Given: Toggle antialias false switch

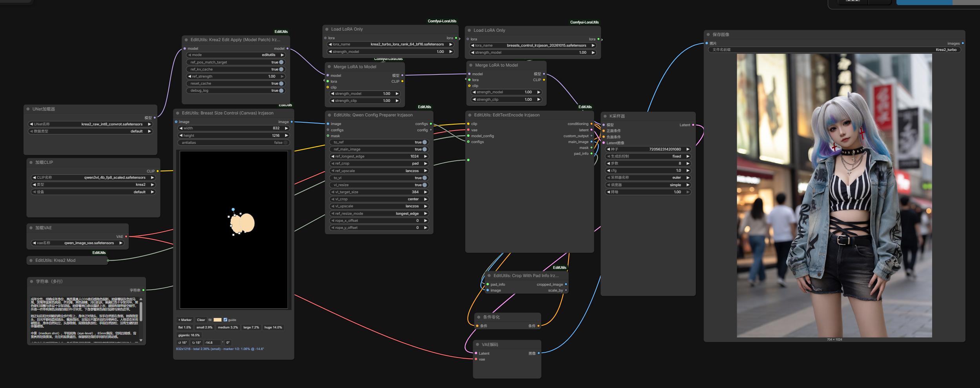Looking at the screenshot, I should click(x=286, y=143).
